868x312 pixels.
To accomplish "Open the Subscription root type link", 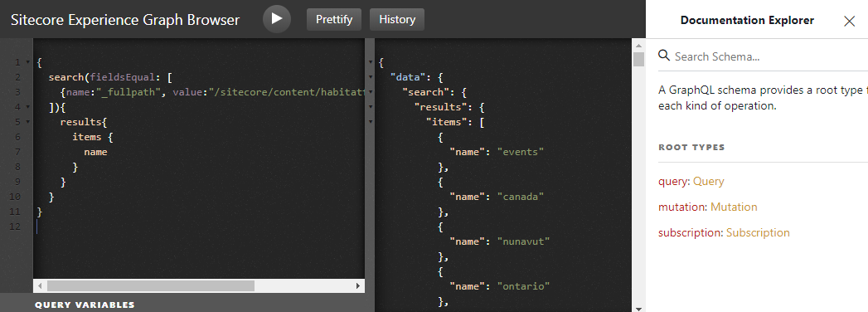I will 758,232.
